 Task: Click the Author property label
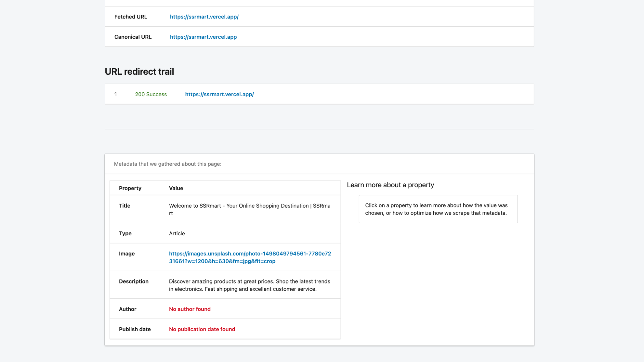click(x=127, y=309)
